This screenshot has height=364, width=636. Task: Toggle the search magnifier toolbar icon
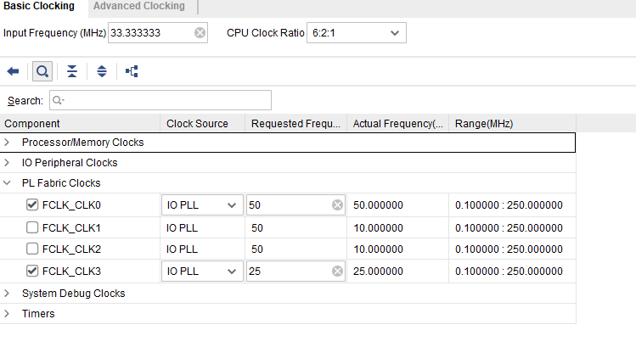(42, 71)
